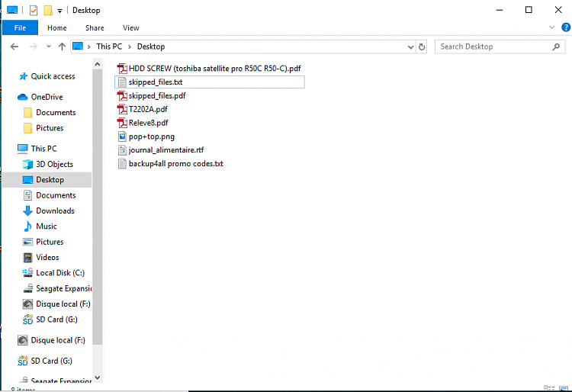Open Videos in navigation pane
The image size is (572, 392).
pyautogui.click(x=41, y=258)
